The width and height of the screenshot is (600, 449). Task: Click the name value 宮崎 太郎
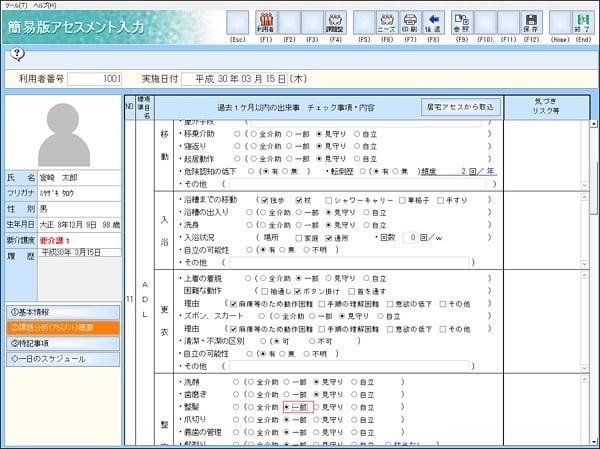[x=58, y=178]
